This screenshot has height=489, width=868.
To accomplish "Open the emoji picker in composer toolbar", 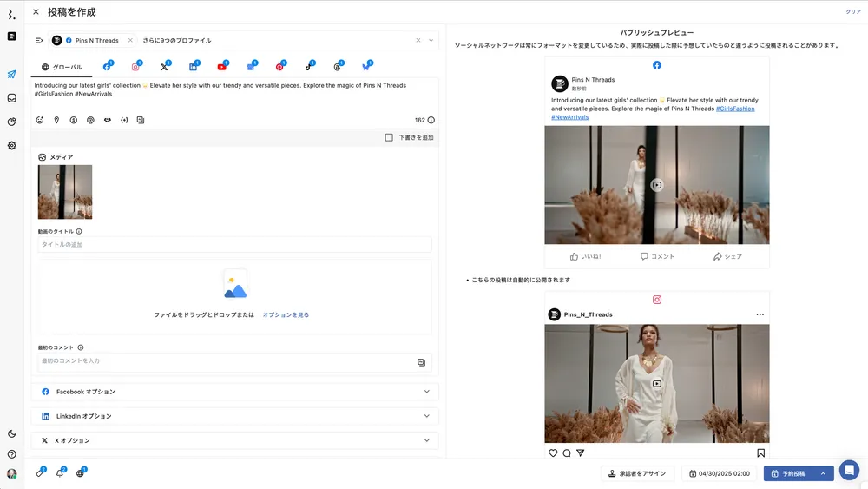I will point(40,120).
